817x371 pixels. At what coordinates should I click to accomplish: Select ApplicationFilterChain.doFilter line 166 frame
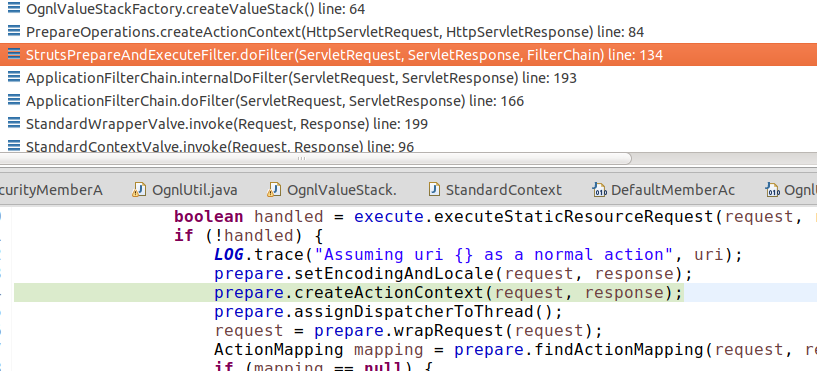click(x=275, y=101)
